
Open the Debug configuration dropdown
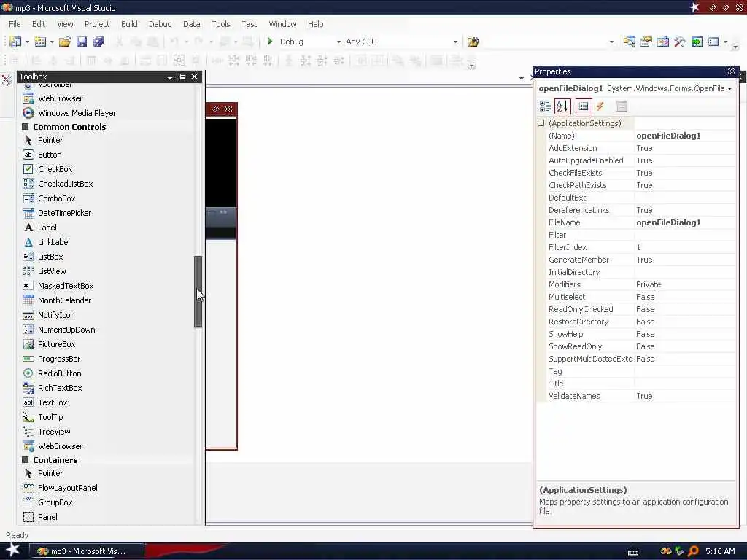point(338,42)
